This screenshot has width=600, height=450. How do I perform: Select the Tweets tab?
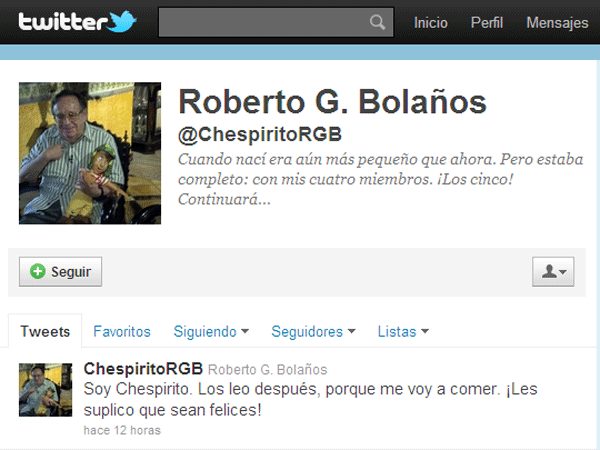(x=45, y=331)
